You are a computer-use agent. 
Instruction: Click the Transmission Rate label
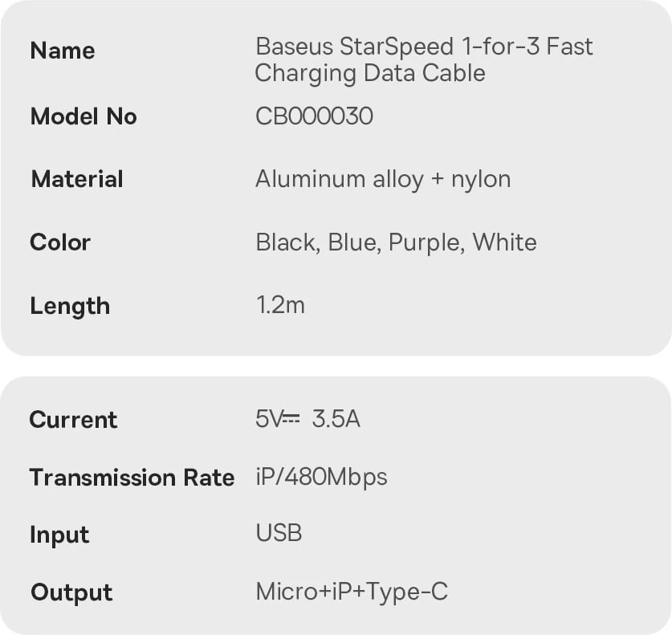[132, 478]
